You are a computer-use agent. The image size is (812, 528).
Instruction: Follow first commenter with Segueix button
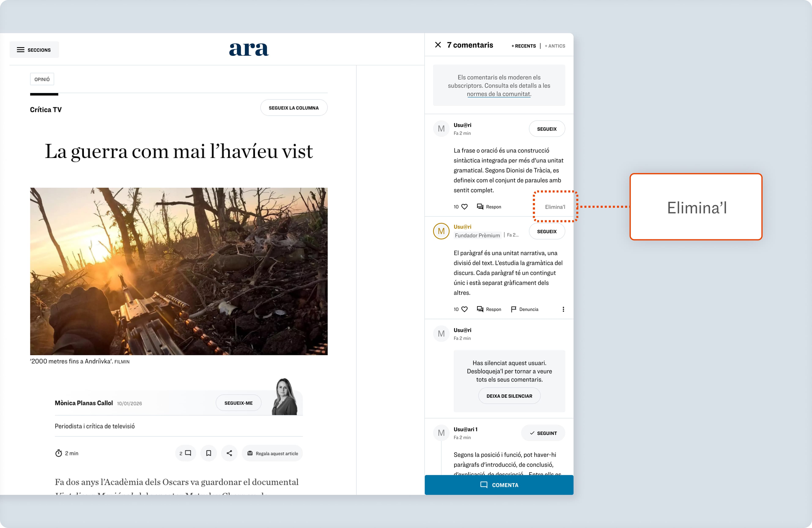[x=547, y=129]
